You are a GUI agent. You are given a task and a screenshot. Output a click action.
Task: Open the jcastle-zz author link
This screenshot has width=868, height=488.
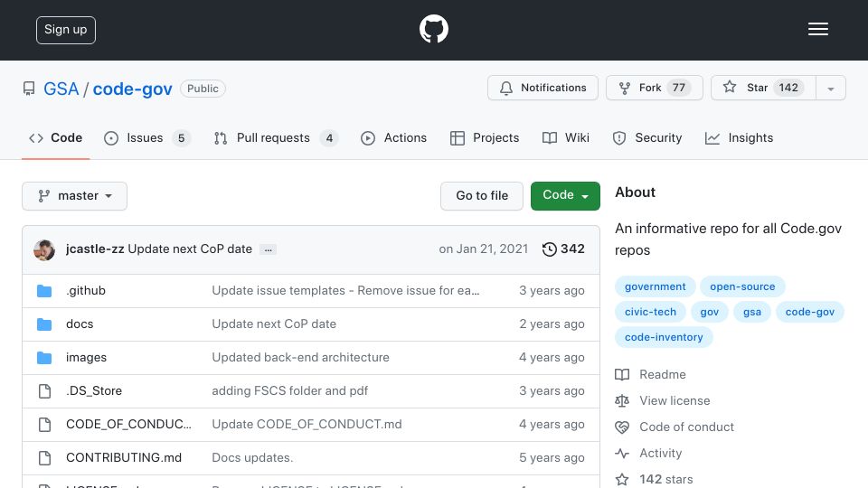point(95,249)
